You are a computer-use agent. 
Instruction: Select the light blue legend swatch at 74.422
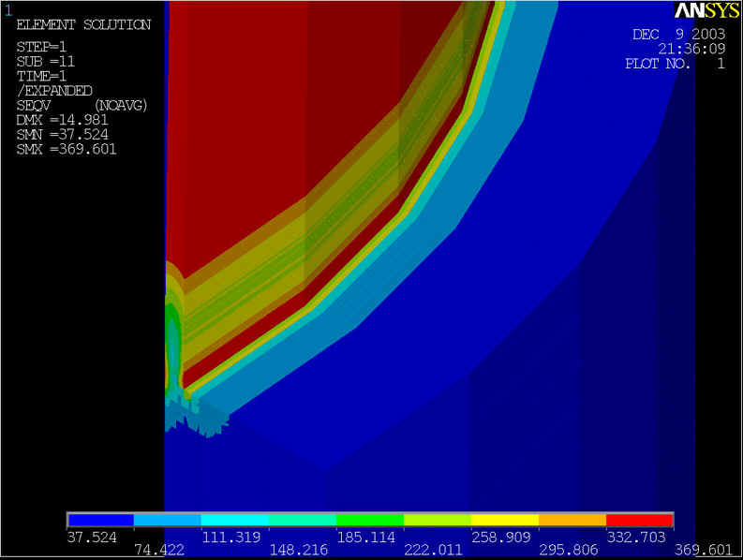pos(168,520)
